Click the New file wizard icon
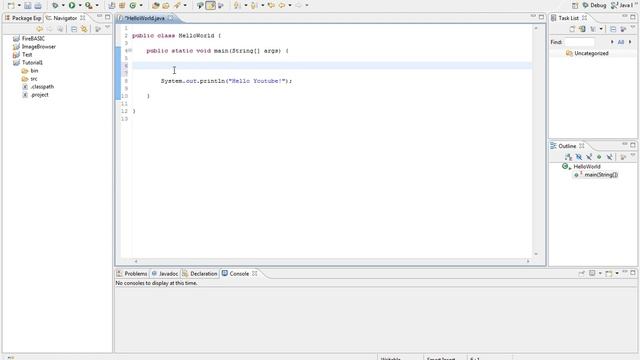Viewport: 640px width, 360px height. pos(11,5)
